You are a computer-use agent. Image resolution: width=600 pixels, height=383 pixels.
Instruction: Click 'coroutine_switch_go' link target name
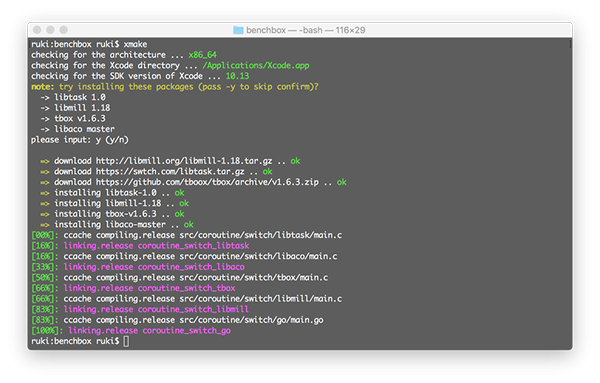[x=186, y=331]
